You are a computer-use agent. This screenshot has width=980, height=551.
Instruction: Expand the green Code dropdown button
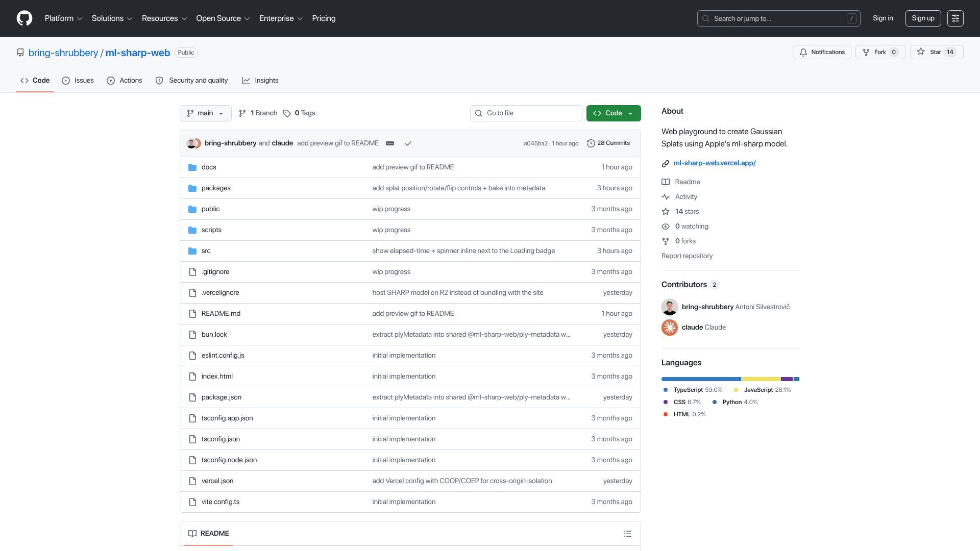[614, 113]
